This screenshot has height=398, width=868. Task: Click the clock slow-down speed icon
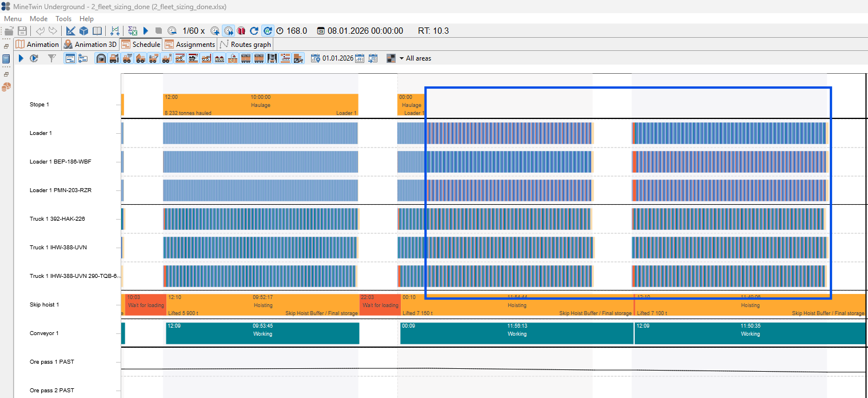coord(172,31)
